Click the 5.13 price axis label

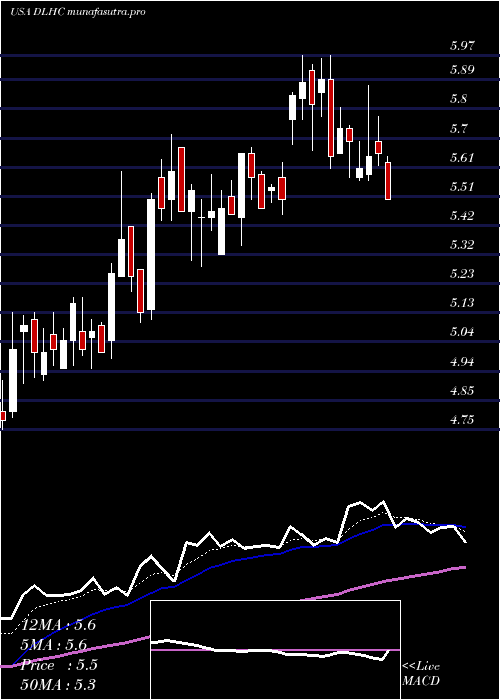(x=462, y=303)
